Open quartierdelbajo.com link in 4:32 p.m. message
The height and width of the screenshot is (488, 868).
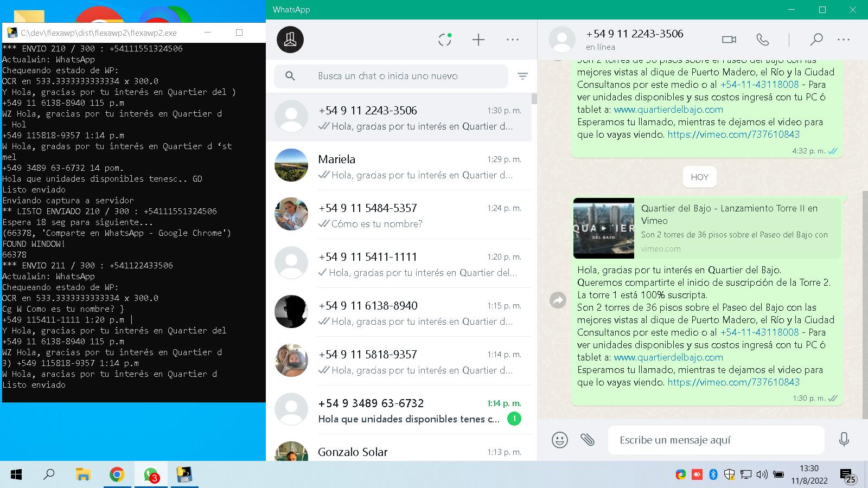tap(668, 110)
